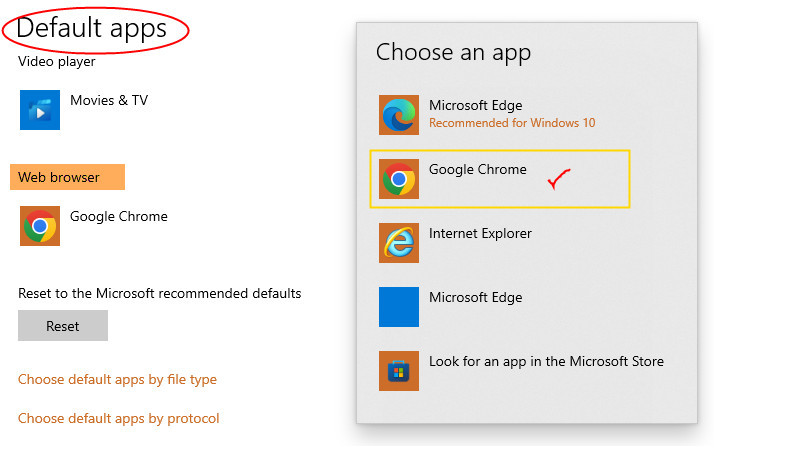Select the Microsoft Edge logo icon in the app list

click(x=399, y=115)
